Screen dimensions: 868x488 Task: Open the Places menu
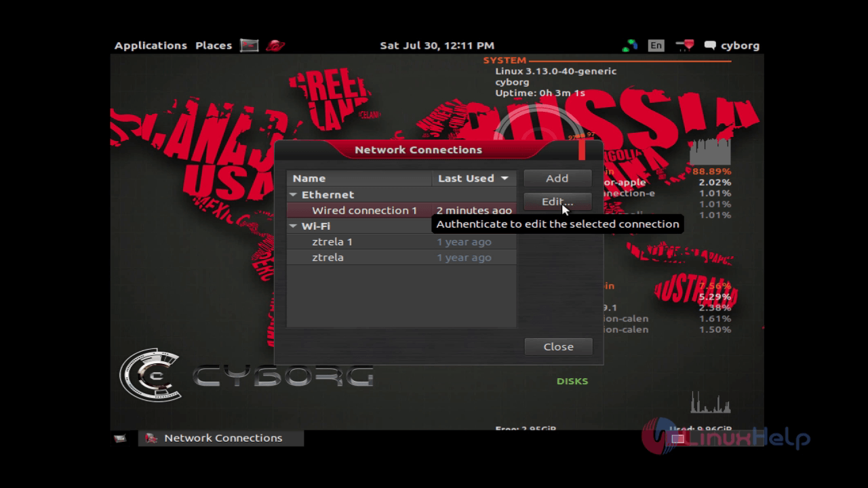[214, 45]
